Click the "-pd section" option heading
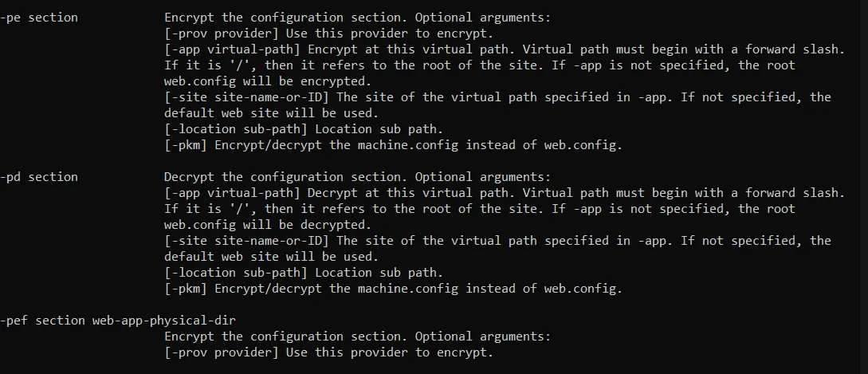 pos(39,177)
